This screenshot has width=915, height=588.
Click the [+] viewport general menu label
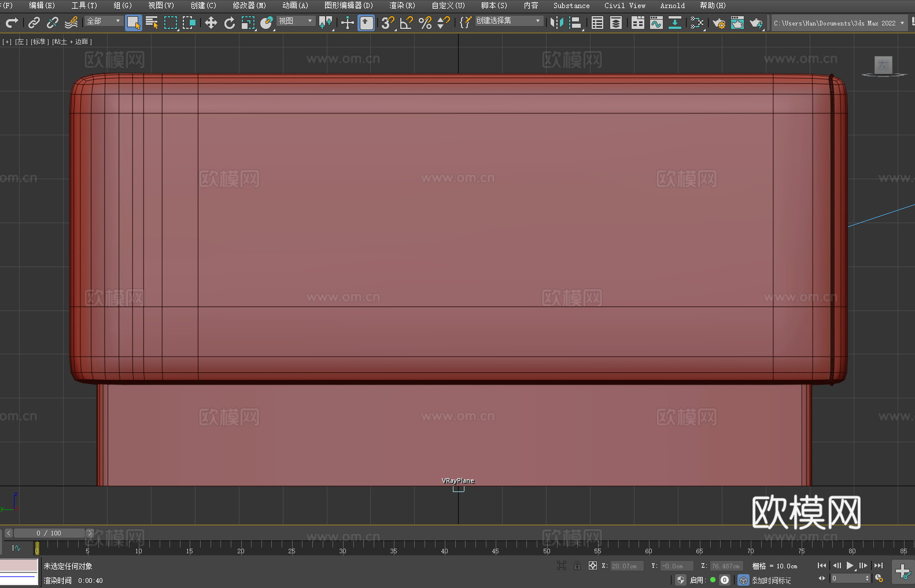tap(7, 42)
